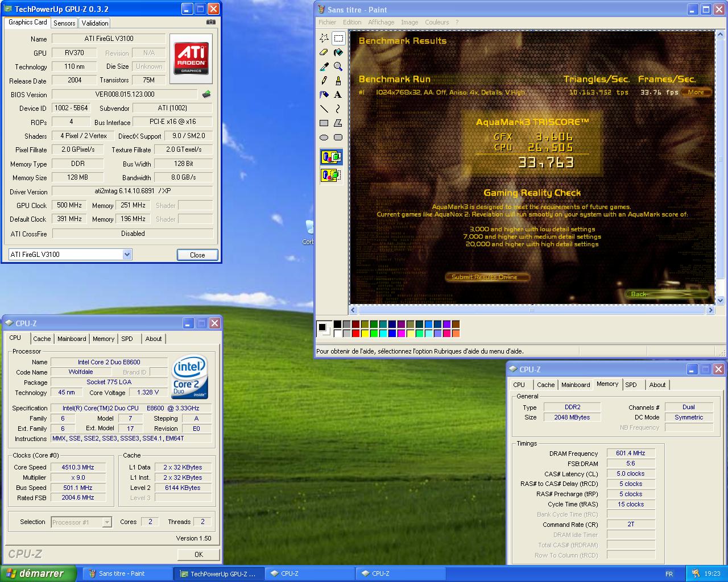Pick the straight Line tool
Screen dimensions: 728x582
(x=324, y=109)
